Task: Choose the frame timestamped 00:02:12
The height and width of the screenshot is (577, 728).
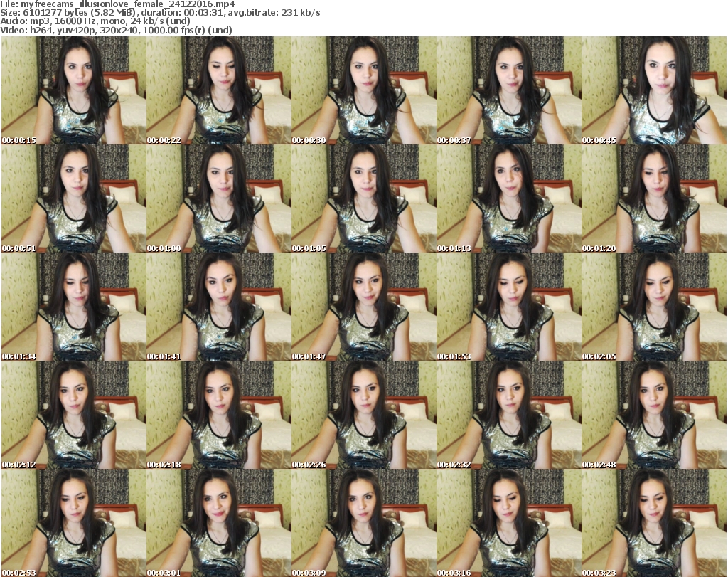Action: (x=74, y=415)
